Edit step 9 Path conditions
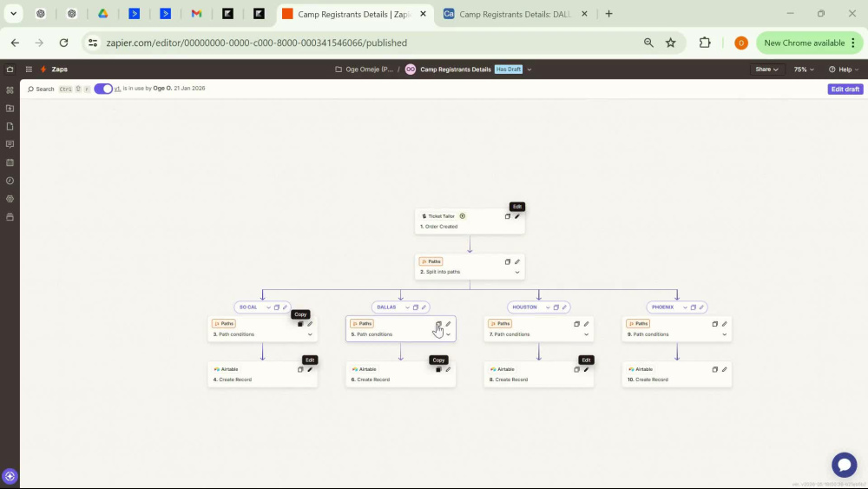Screen dimensions: 868x489 (x=725, y=324)
